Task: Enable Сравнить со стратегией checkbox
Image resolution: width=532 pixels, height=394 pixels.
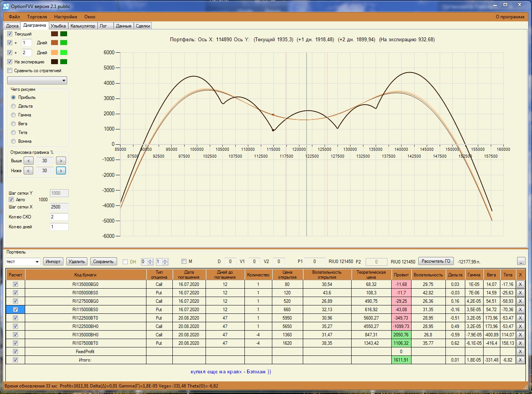Action: (x=10, y=71)
